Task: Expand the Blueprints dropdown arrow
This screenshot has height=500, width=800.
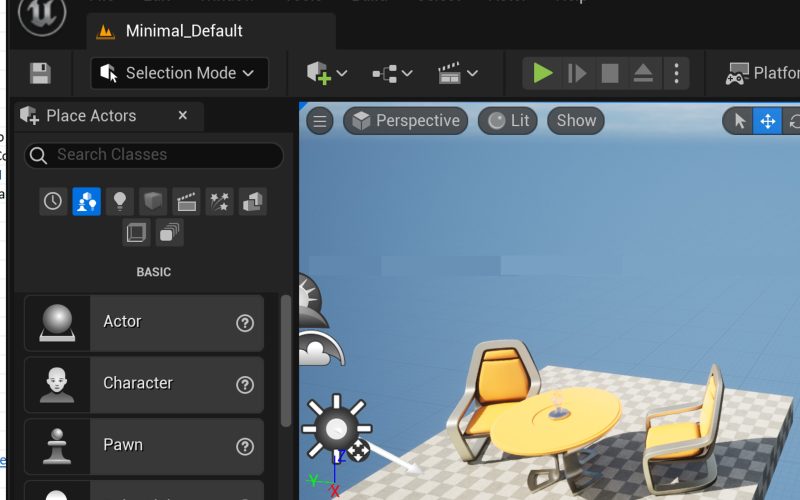Action: coord(407,73)
